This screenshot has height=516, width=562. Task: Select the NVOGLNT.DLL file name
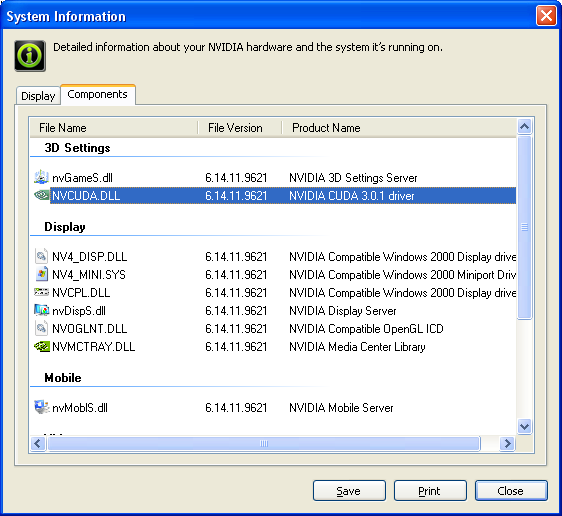pos(90,329)
